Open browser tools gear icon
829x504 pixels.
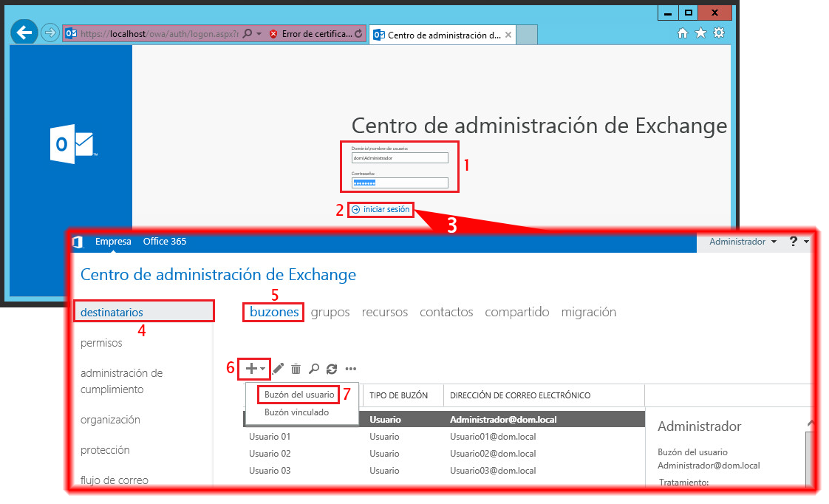(x=718, y=33)
